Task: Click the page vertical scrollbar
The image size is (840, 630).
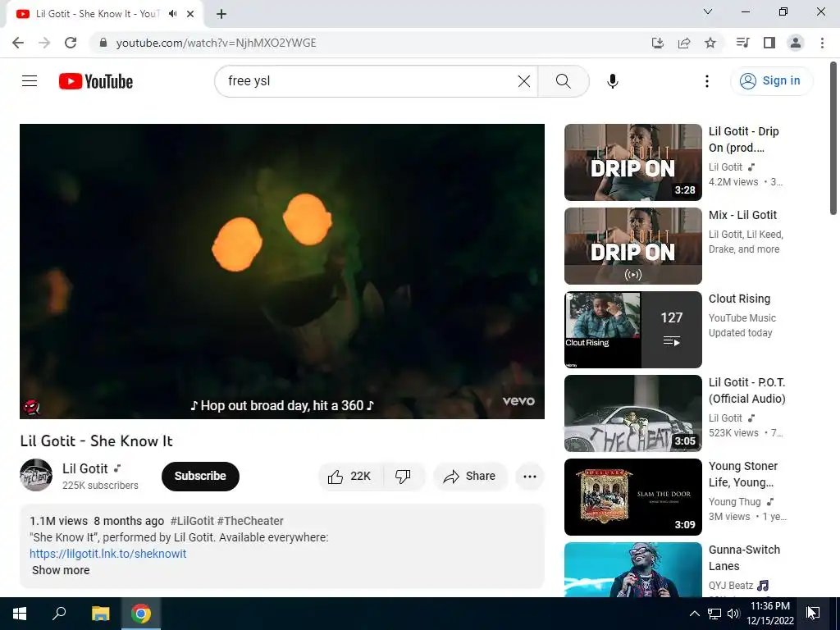Action: [x=833, y=139]
